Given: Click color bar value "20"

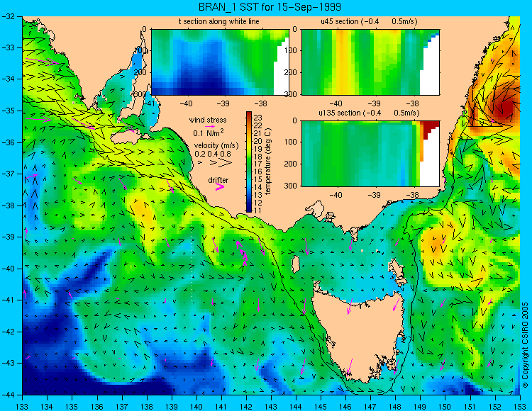Looking at the screenshot, I should [x=258, y=141].
